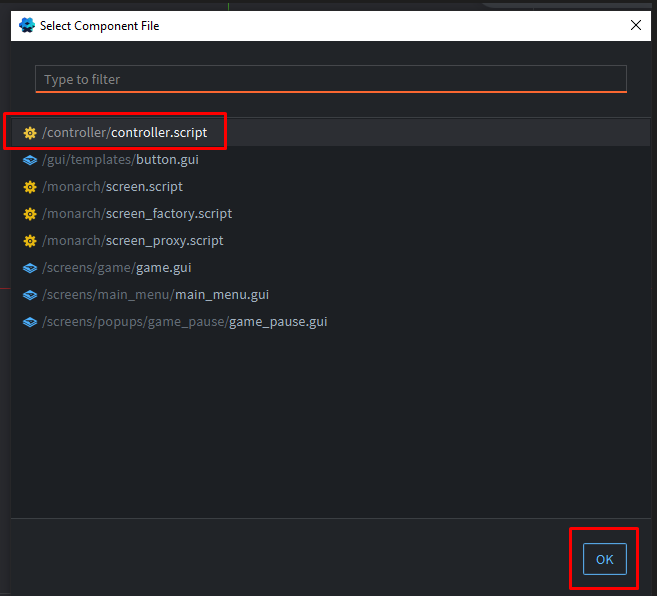Click the gear icon beside controller.script
The height and width of the screenshot is (596, 657).
click(30, 133)
